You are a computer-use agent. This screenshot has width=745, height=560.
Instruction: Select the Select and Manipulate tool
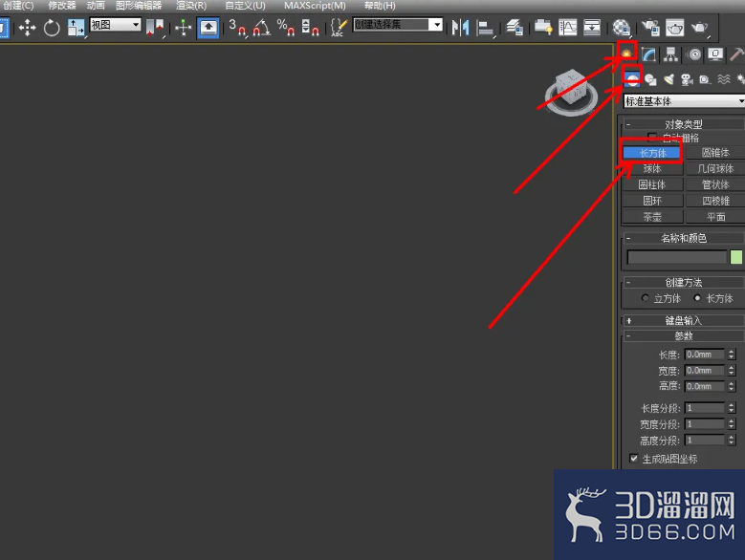point(183,28)
